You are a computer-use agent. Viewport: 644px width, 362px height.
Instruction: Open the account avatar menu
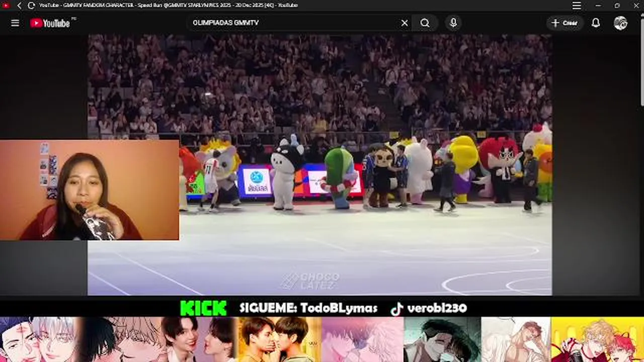click(620, 23)
